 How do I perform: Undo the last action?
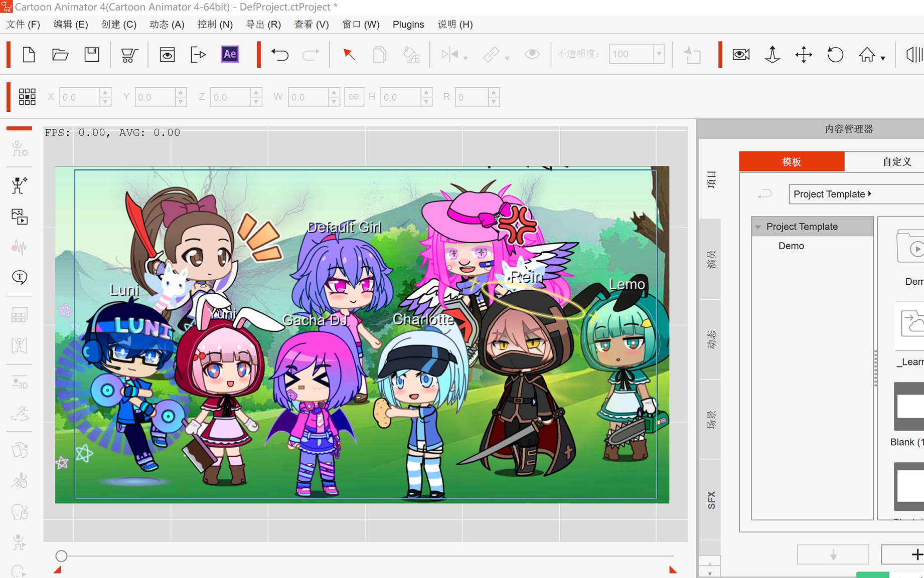(279, 54)
